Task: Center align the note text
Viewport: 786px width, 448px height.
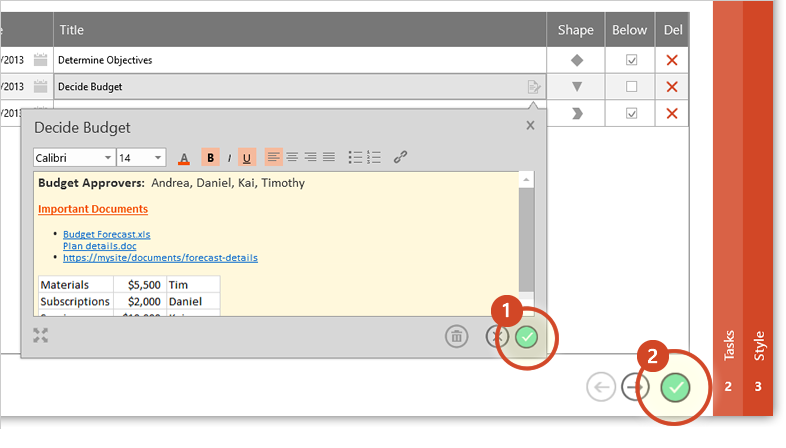Action: [x=292, y=157]
